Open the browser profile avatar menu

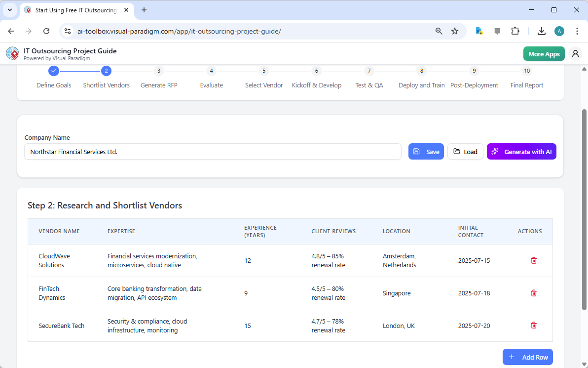click(x=559, y=31)
